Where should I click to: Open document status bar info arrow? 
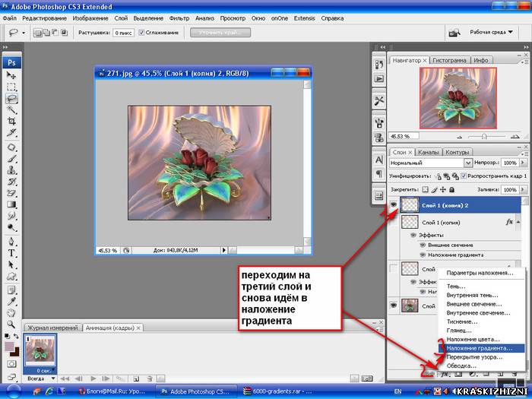[223, 250]
